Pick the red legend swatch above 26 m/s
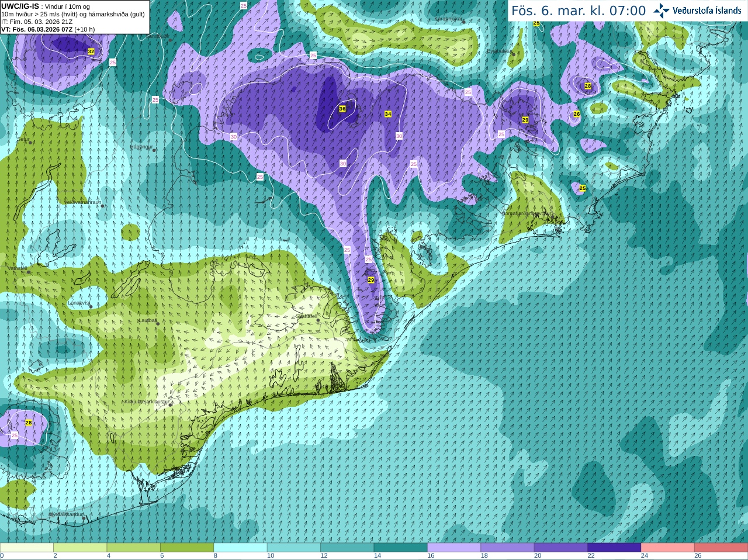748x560 pixels. [x=721, y=548]
